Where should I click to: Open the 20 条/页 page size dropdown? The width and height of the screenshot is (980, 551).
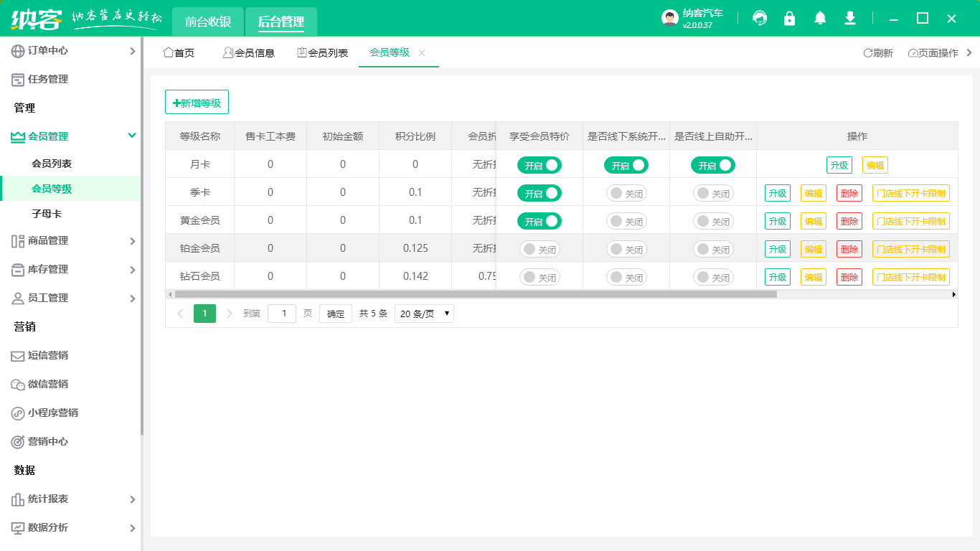click(424, 314)
